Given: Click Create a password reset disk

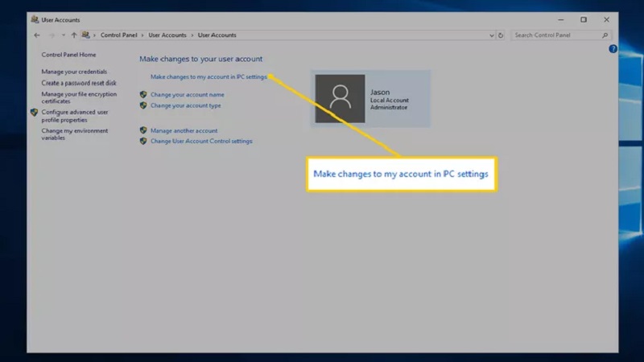Looking at the screenshot, I should point(79,83).
